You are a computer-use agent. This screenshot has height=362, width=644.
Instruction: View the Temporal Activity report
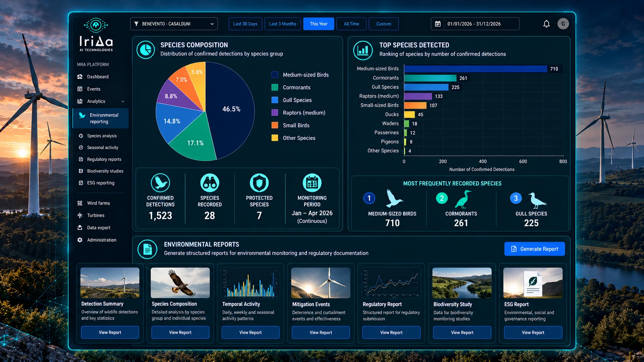250,332
